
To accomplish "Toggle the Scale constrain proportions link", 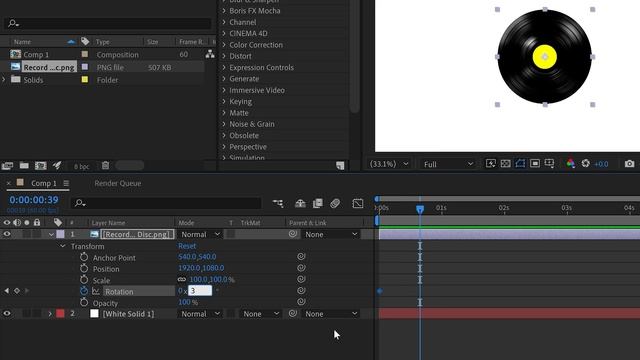I will coord(182,280).
